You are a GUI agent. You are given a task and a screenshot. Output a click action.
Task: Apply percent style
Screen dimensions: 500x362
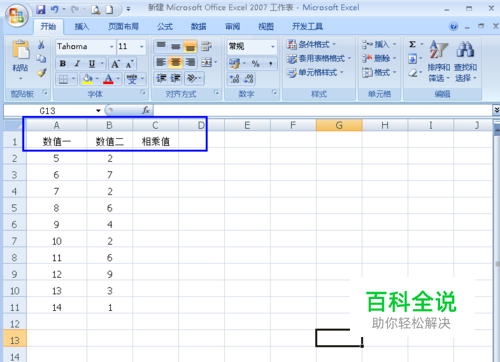(x=256, y=63)
